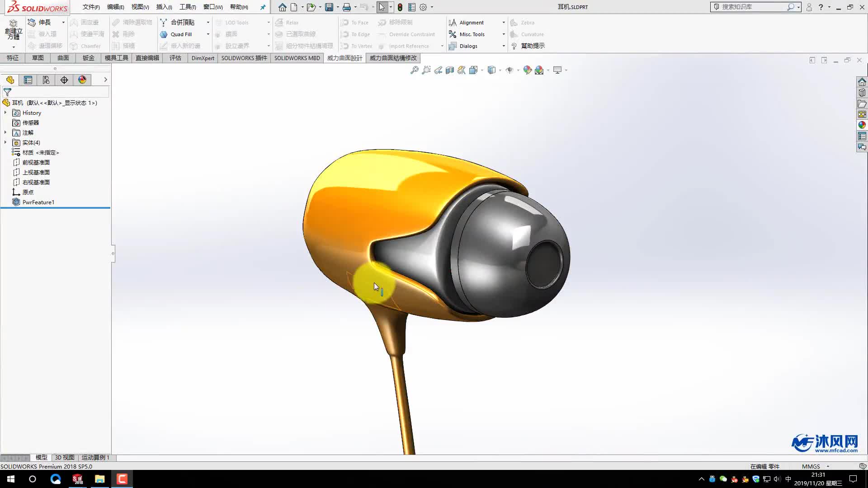Open the Appearances task pane tab
Image resolution: width=868 pixels, height=488 pixels.
pyautogui.click(x=862, y=125)
